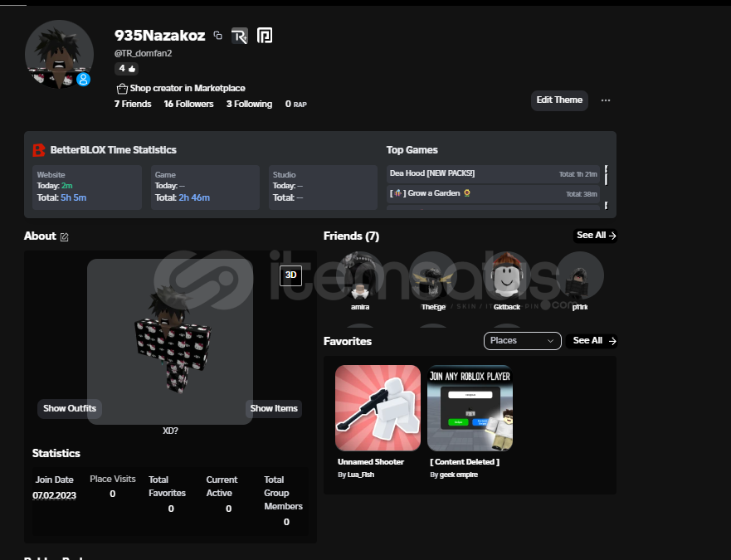Select the Game time statistics card
This screenshot has height=560, width=731.
pyautogui.click(x=205, y=187)
